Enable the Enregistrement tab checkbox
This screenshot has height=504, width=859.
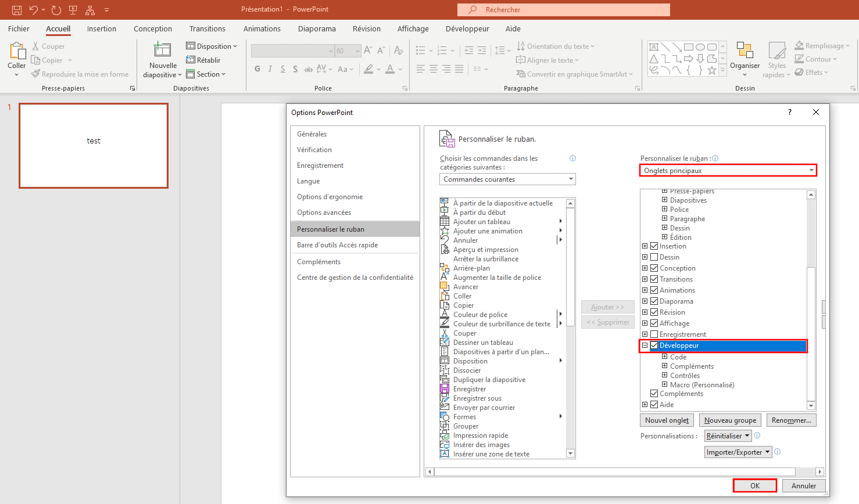click(x=654, y=334)
